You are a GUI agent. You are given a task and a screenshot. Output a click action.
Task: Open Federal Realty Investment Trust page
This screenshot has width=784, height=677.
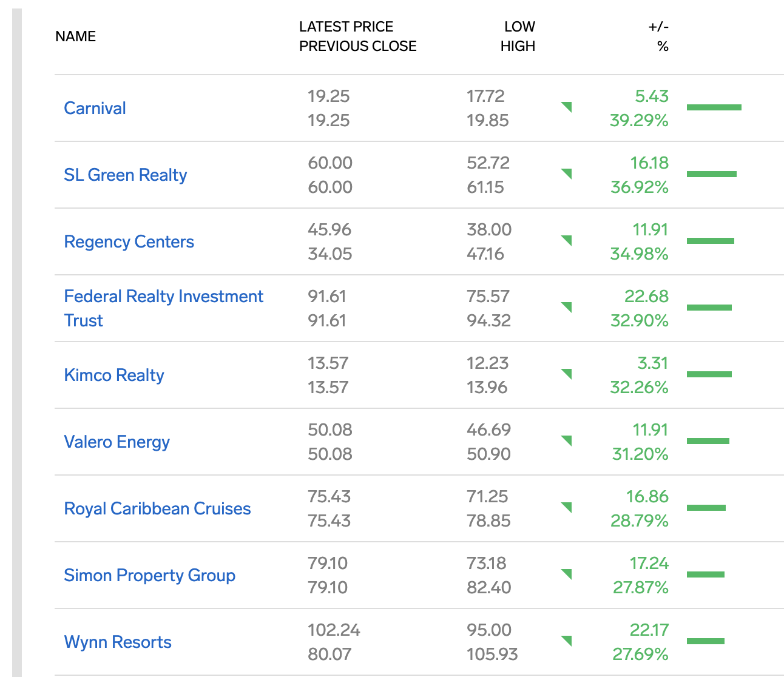click(x=163, y=297)
